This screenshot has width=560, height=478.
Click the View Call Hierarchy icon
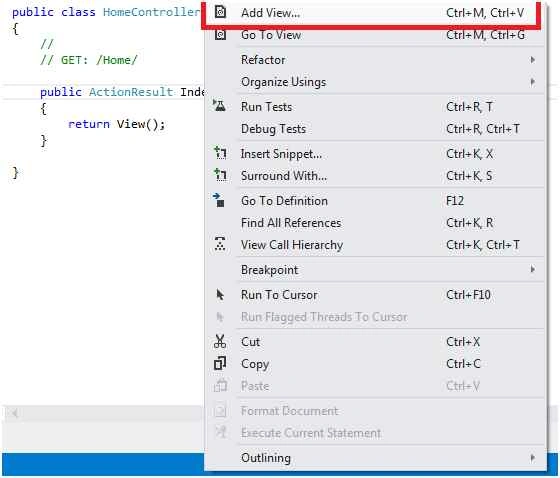[220, 244]
